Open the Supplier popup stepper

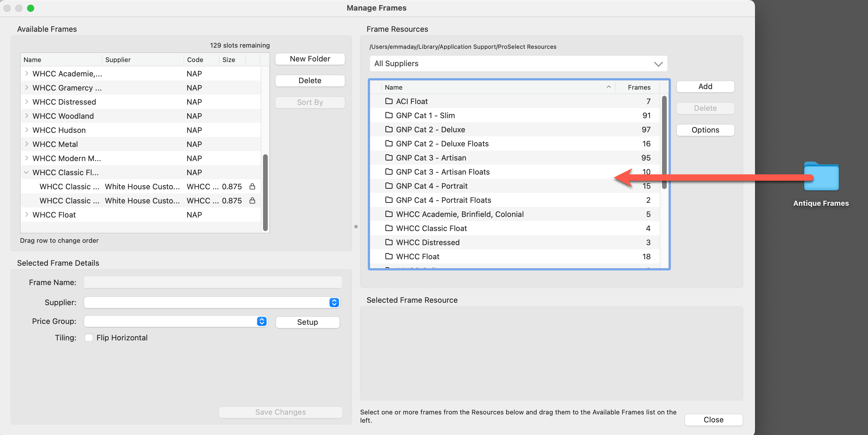334,302
